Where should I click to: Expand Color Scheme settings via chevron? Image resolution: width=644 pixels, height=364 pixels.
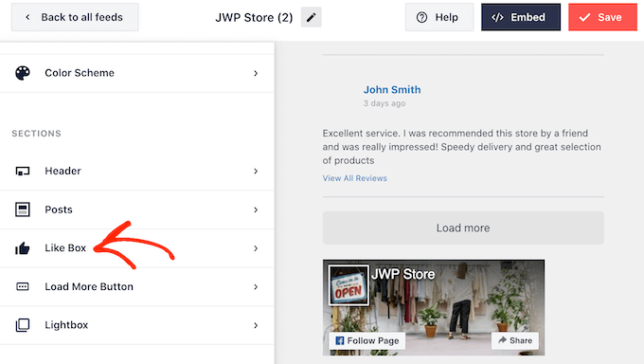pyautogui.click(x=256, y=73)
